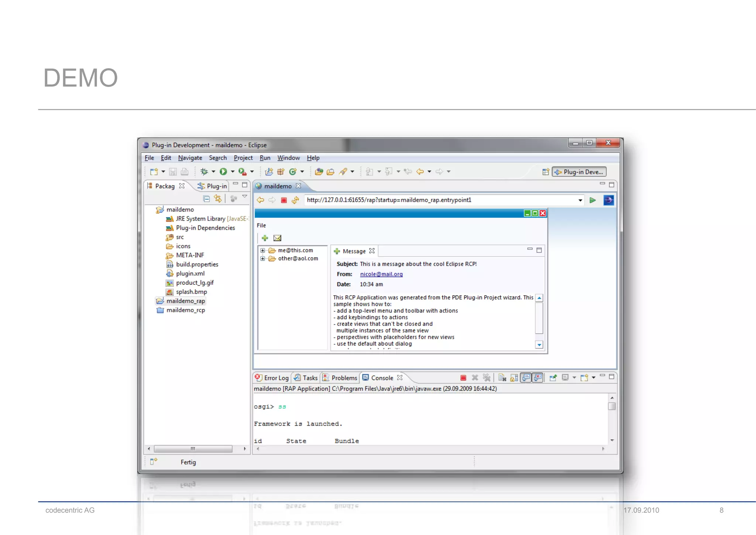The image size is (756, 535).
Task: Click the green Go arrow beside URL
Action: pyautogui.click(x=592, y=200)
